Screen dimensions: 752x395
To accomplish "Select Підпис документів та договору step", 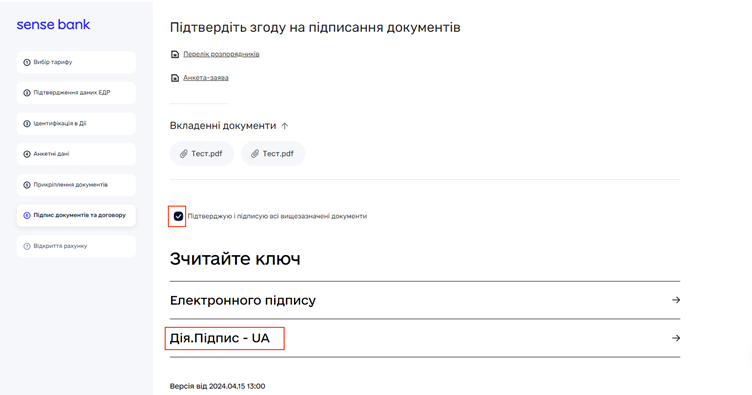I will click(76, 216).
